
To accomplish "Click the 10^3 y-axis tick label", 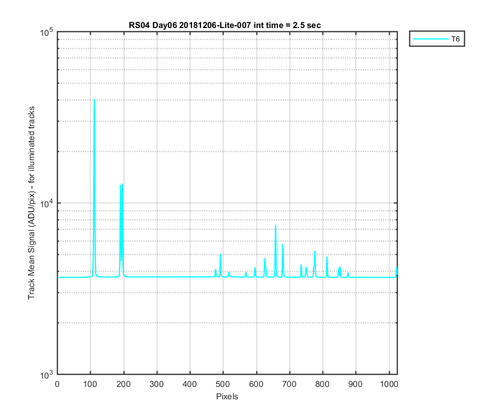I will pyautogui.click(x=46, y=375).
